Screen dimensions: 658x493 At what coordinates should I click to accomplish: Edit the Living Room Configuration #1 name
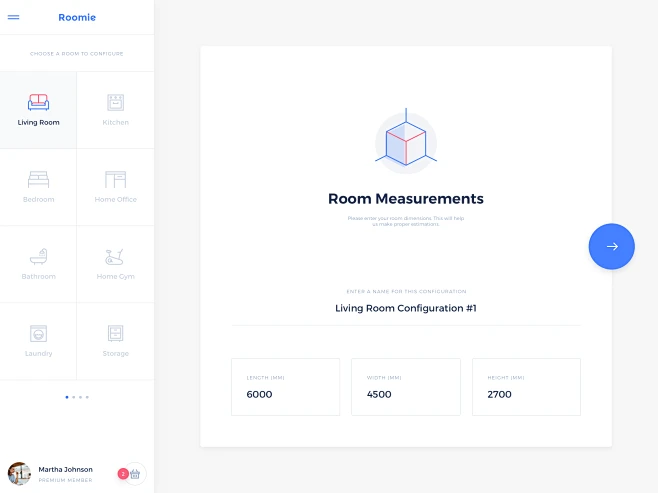click(406, 308)
